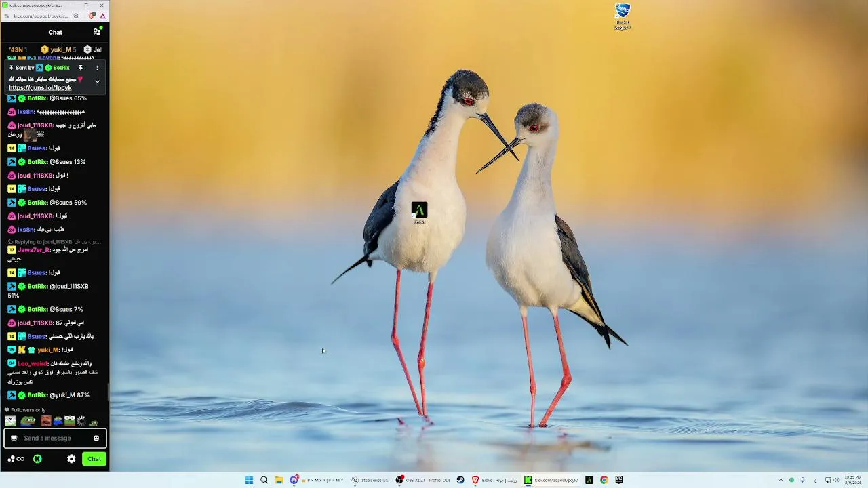Show hidden system tray icons
Image resolution: width=868 pixels, height=488 pixels.
[781, 480]
